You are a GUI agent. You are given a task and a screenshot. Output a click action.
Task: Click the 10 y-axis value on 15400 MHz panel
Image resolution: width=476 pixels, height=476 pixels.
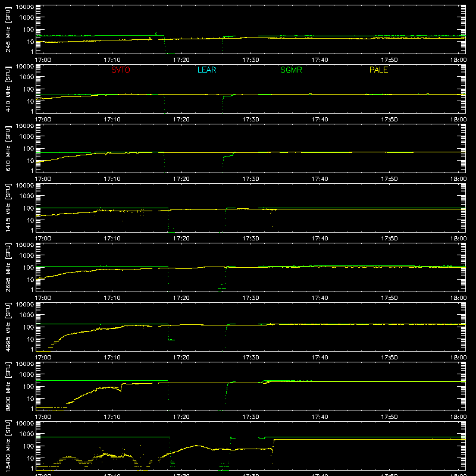[x=31, y=458]
